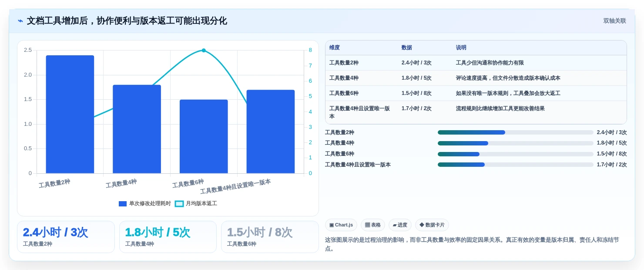Click the progress bar for 工具数量6种
Image resolution: width=644 pixels, height=270 pixels.
pyautogui.click(x=516, y=154)
